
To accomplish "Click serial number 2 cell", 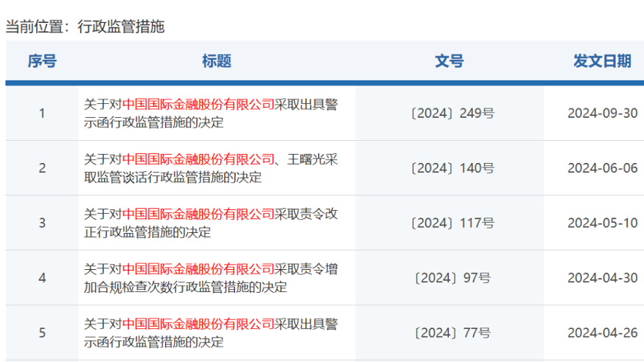I will 42,168.
